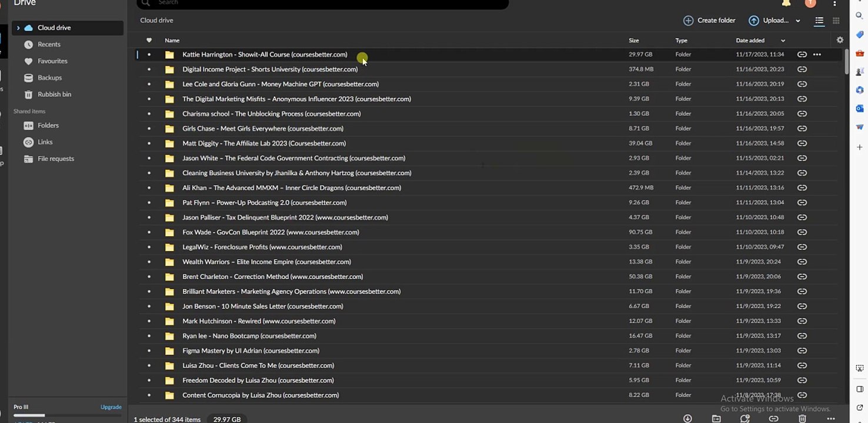This screenshot has height=423, width=868.
Task: Click the plus icon in browser sidebar
Action: [x=859, y=147]
